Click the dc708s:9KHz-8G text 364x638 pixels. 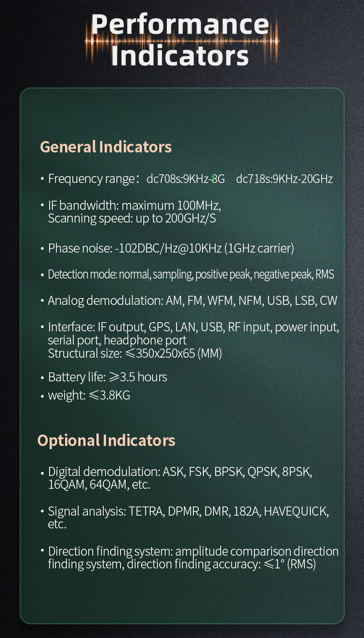pyautogui.click(x=185, y=179)
